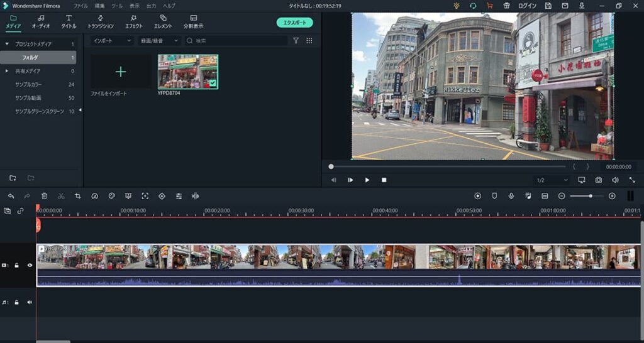Switch to the トランジション tab
This screenshot has height=343, width=644.
[101, 22]
